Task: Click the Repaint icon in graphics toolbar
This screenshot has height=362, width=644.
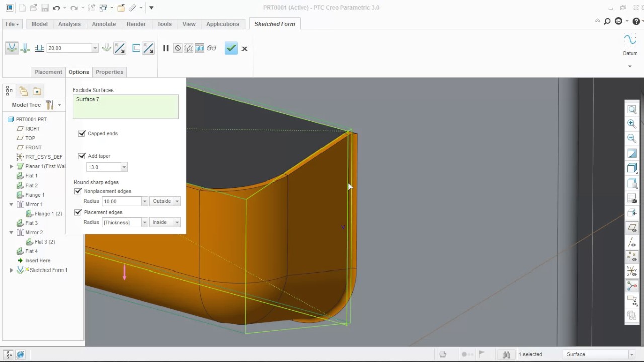Action: pyautogui.click(x=632, y=153)
